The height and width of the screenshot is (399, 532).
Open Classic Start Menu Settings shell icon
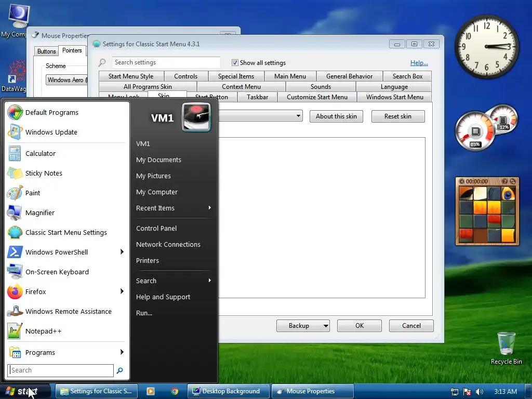coord(15,232)
